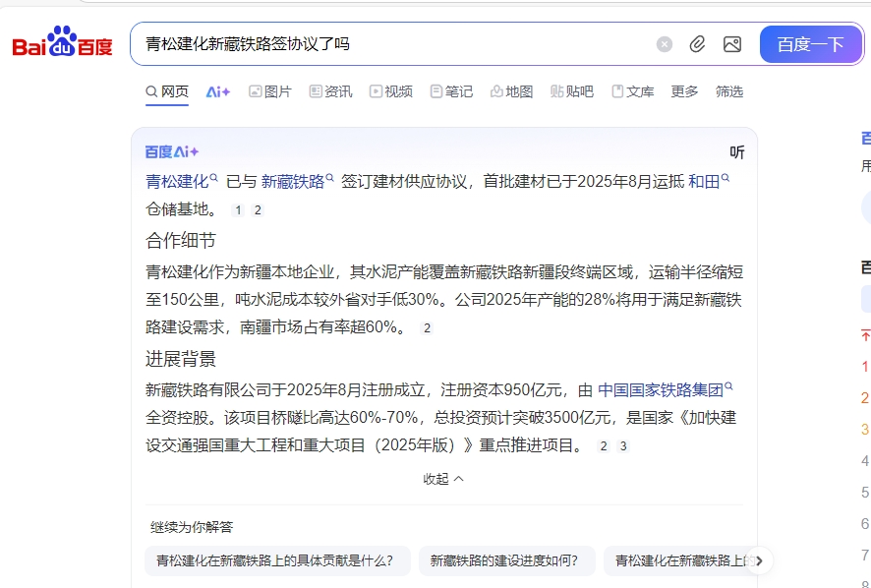Viewport: 871px width, 588px height.
Task: Click into the search input field
Action: (389, 44)
